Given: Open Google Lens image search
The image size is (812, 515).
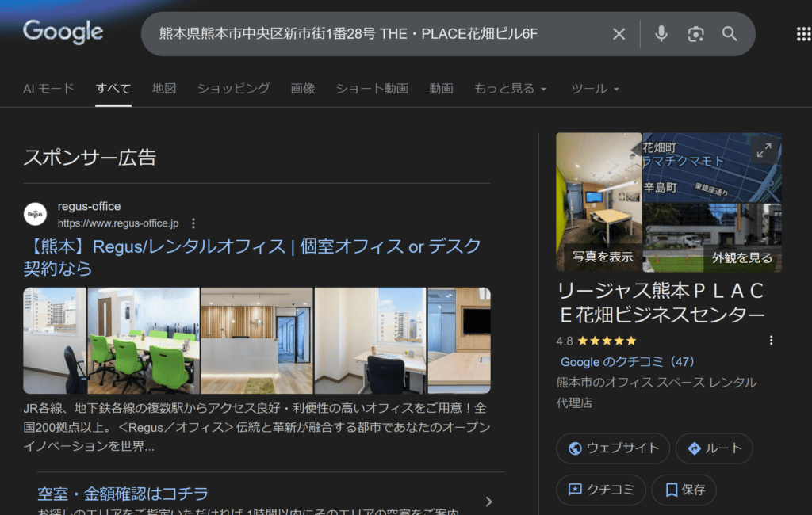Looking at the screenshot, I should (x=695, y=34).
